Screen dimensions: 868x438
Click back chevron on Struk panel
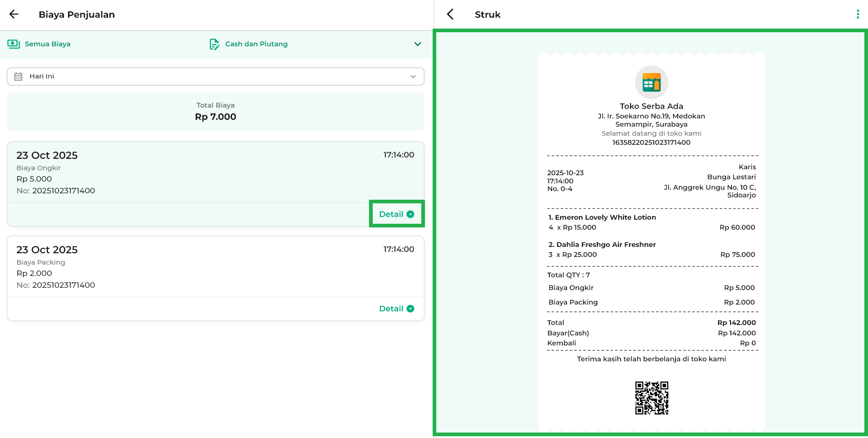tap(450, 14)
